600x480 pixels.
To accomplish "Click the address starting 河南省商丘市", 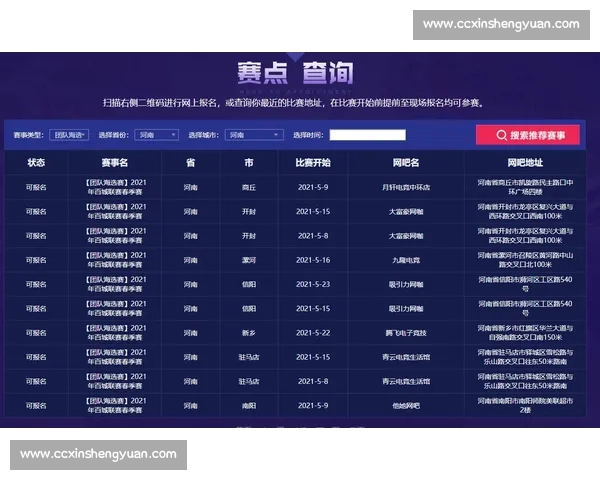I will pos(525,187).
